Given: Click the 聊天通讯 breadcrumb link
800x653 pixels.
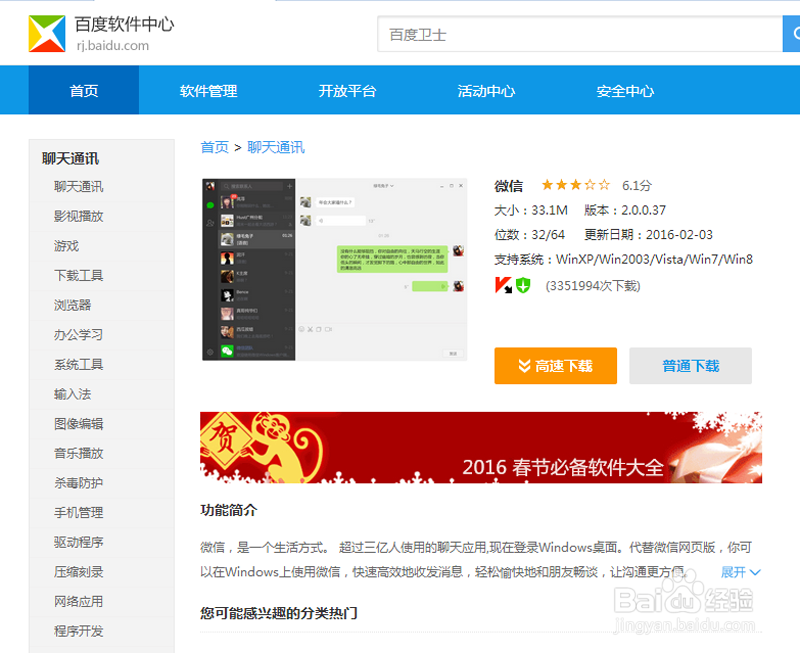Looking at the screenshot, I should pyautogui.click(x=276, y=147).
